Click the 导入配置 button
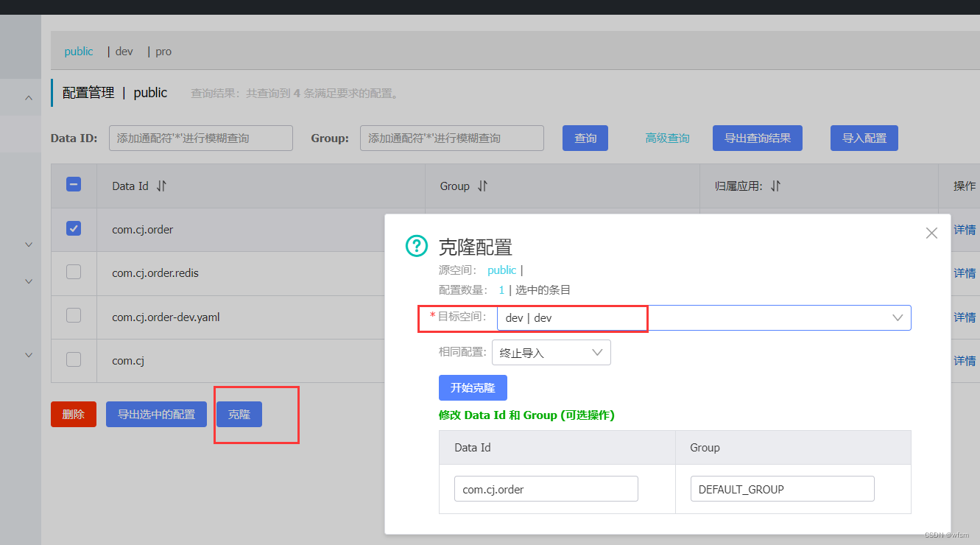 864,138
